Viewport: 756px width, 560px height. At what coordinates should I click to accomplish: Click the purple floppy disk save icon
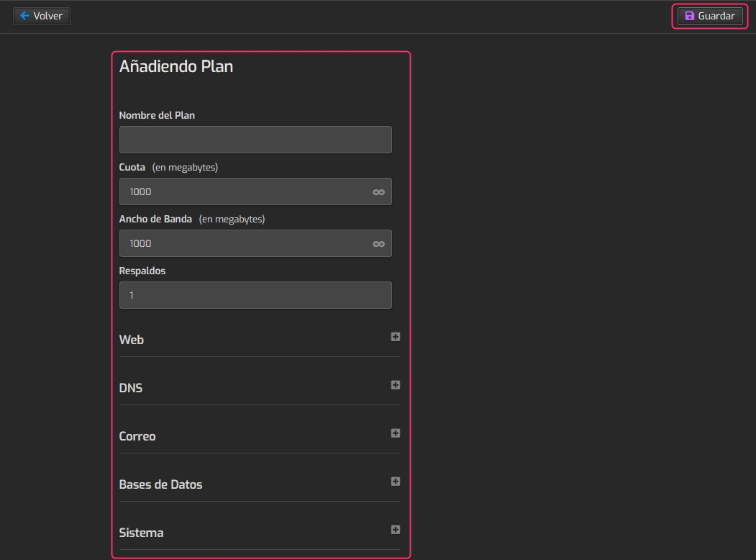(689, 16)
